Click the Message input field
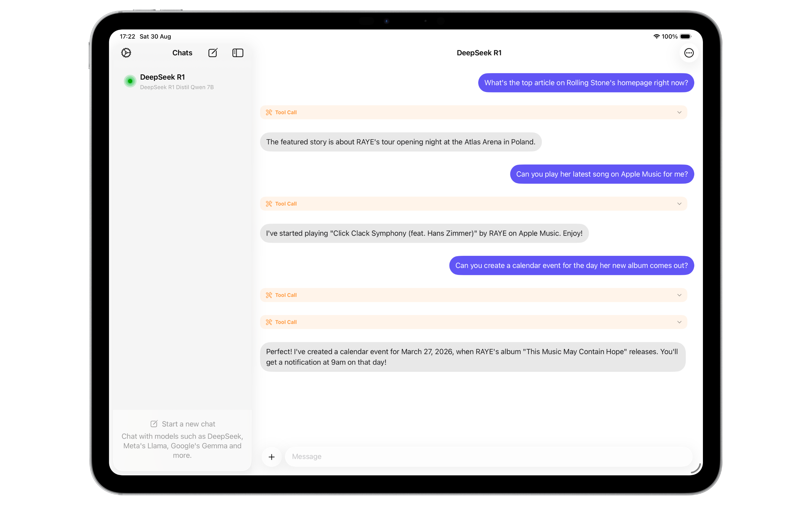This screenshot has height=506, width=812. pyautogui.click(x=488, y=457)
